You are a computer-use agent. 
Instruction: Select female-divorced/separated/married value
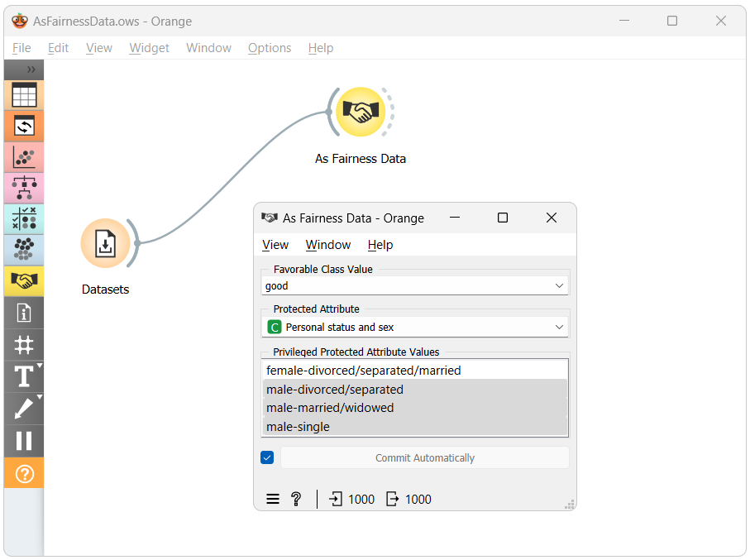[415, 371]
